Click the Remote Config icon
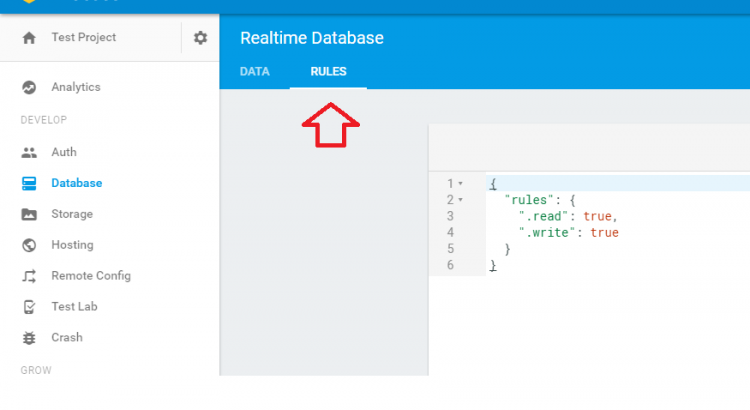The height and width of the screenshot is (410, 750). click(29, 276)
